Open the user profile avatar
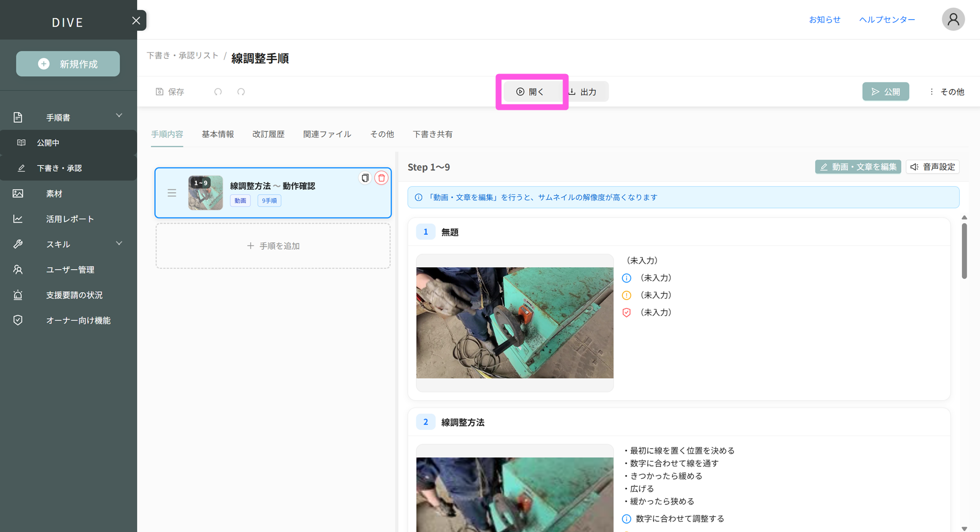Screen dimensions: 980x532 [x=953, y=20]
